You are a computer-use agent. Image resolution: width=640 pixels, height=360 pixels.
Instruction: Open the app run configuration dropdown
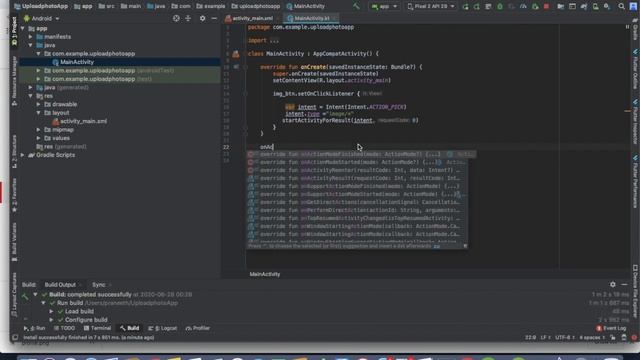pyautogui.click(x=384, y=7)
